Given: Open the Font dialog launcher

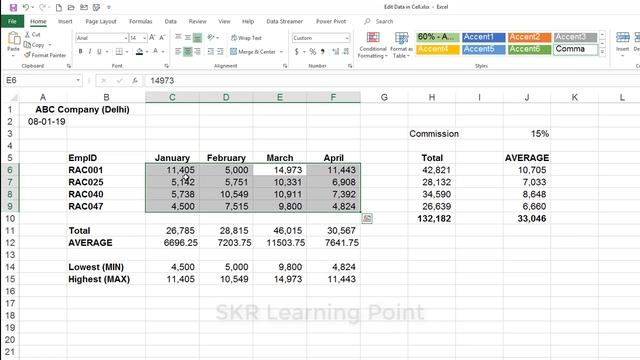Looking at the screenshot, I should click(167, 66).
